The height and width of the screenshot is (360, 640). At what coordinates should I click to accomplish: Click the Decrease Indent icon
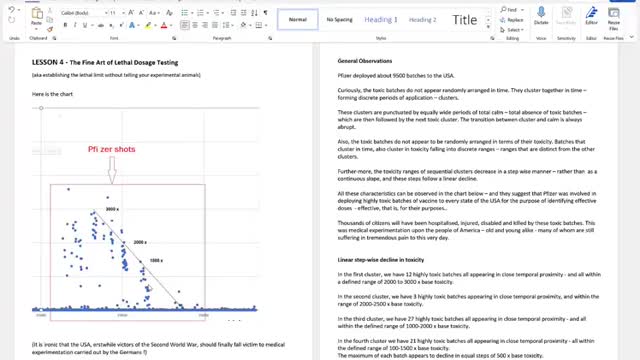233,13
